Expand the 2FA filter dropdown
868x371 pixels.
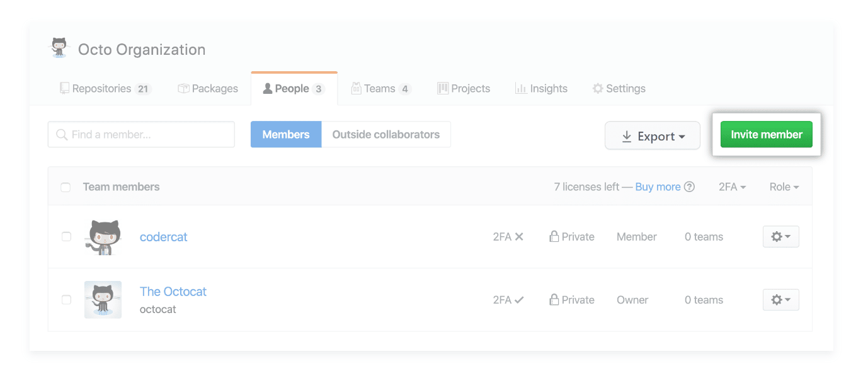tap(732, 187)
